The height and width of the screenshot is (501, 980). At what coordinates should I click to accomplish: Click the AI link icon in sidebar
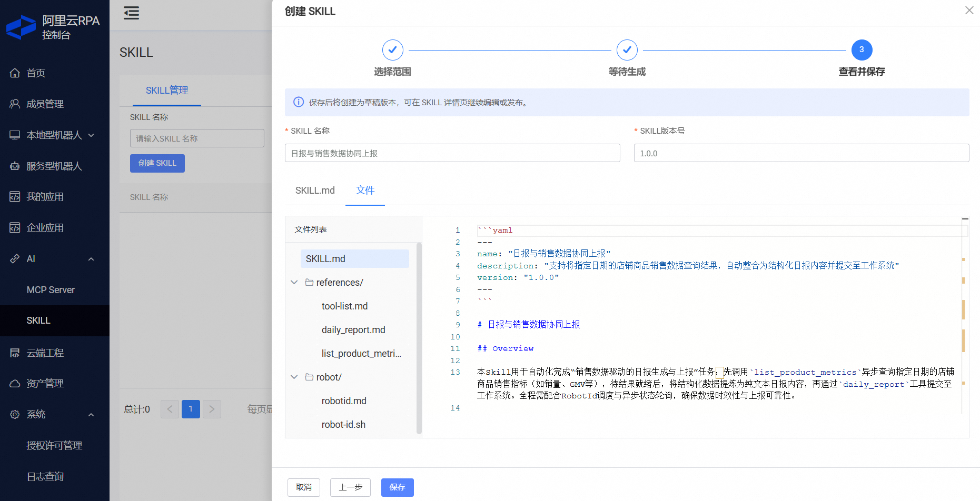pos(15,259)
